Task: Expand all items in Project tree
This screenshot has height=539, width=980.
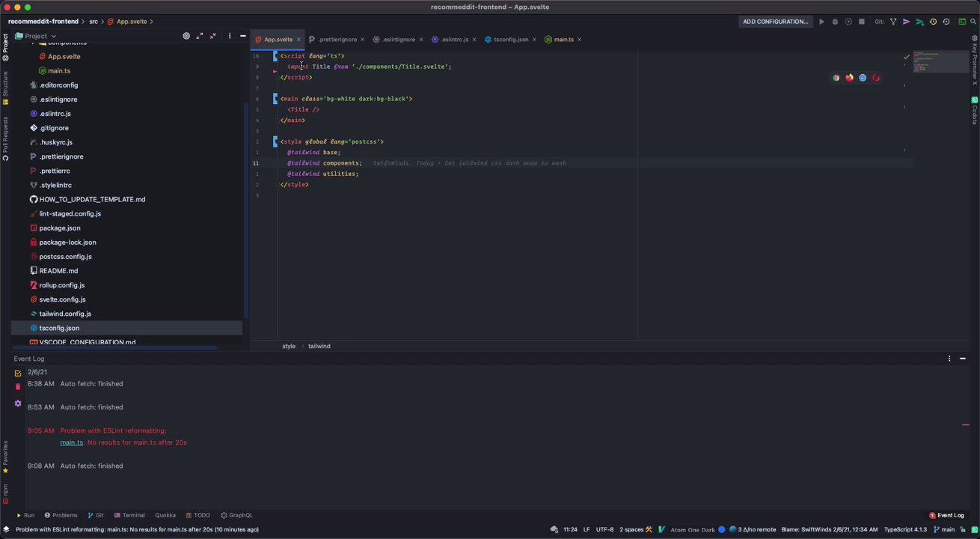Action: pos(200,36)
